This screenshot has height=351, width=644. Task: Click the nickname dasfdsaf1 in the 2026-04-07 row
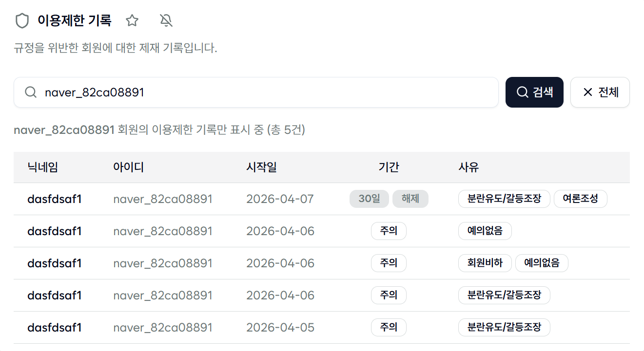pos(54,199)
